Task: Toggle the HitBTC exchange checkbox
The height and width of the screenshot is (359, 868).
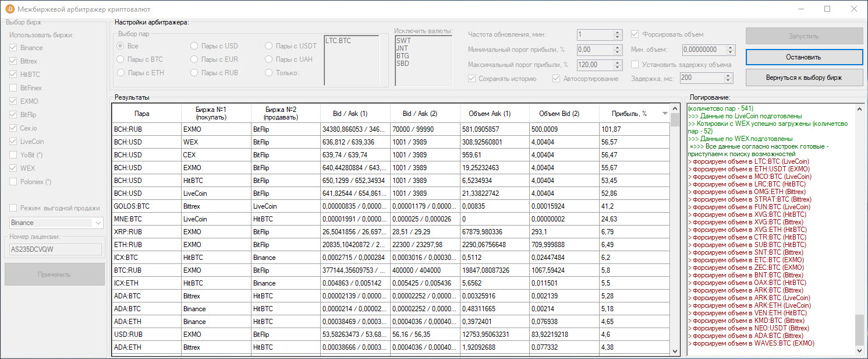Action: pyautogui.click(x=13, y=75)
